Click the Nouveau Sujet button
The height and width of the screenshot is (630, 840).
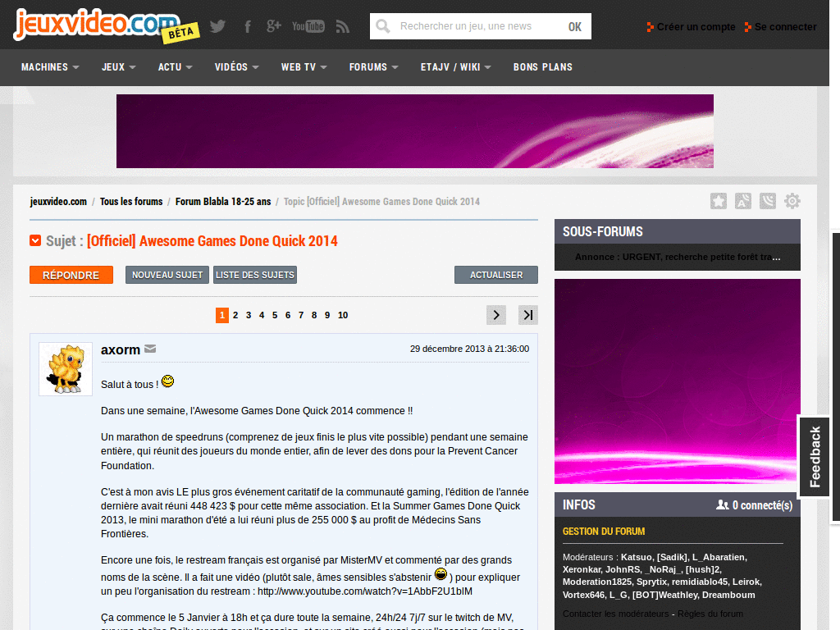tap(167, 275)
